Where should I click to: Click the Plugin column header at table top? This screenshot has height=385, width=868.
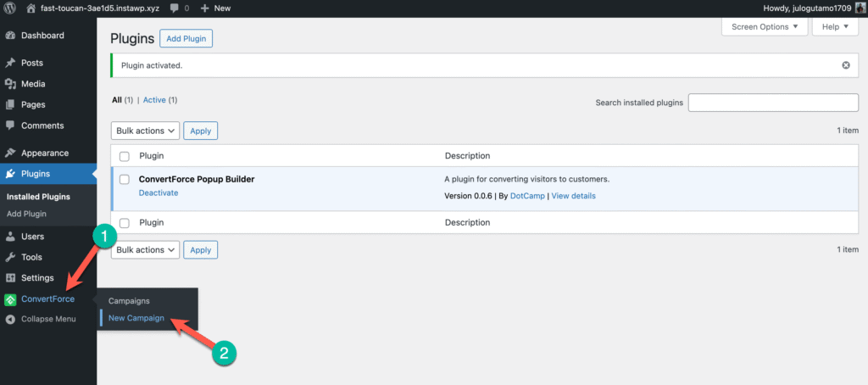pyautogui.click(x=151, y=156)
